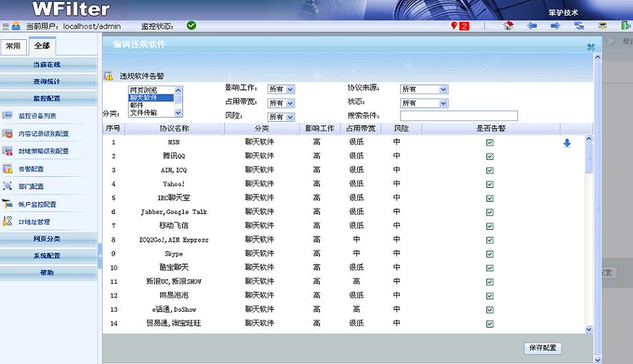Click the refresh arrows icon

(x=579, y=26)
